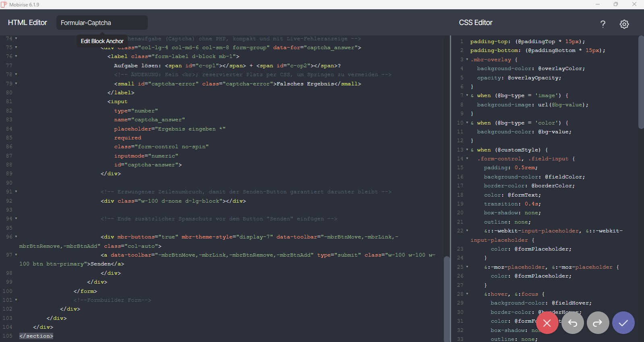Screen dimensions: 644x342
Task: Click name="captcha_answer" attribute
Action: pos(149,120)
